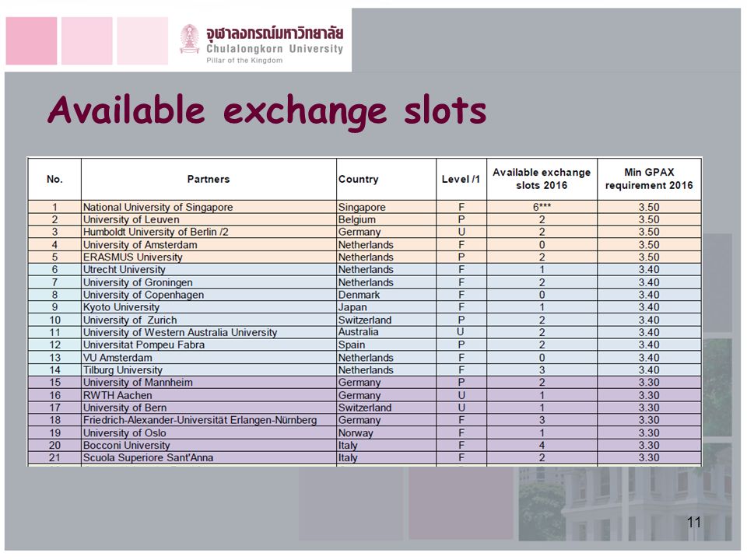Select the Scuola Superiore Sant'Anna cell

click(x=209, y=457)
